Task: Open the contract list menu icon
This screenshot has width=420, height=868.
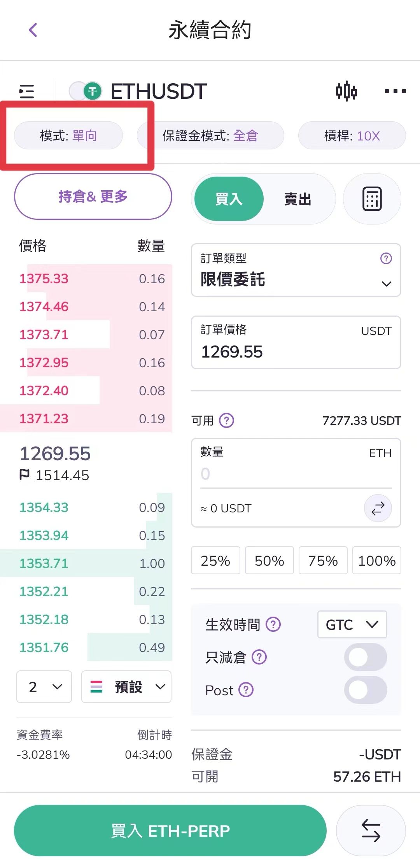Action: [x=27, y=91]
